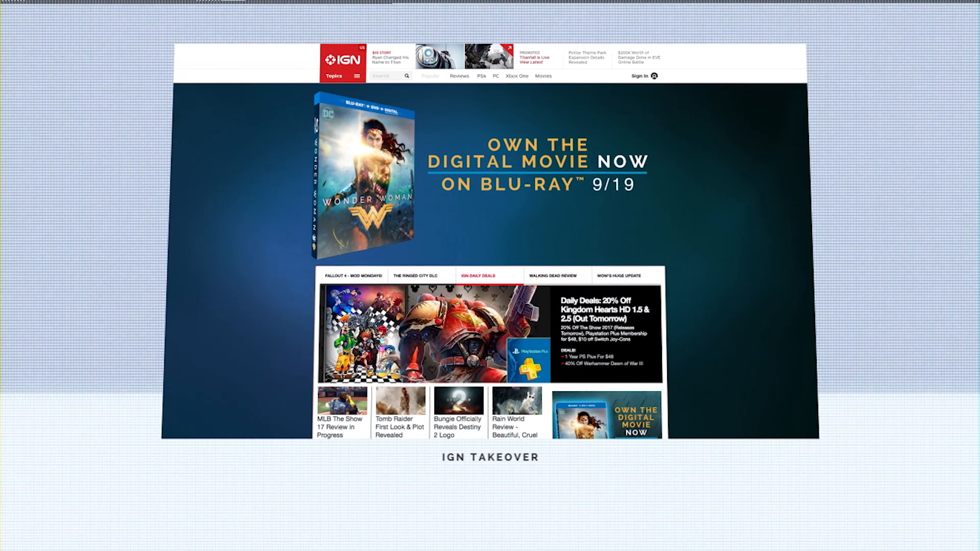Open Rain World Review headline
Viewport: 980px width, 551px height.
tap(514, 427)
